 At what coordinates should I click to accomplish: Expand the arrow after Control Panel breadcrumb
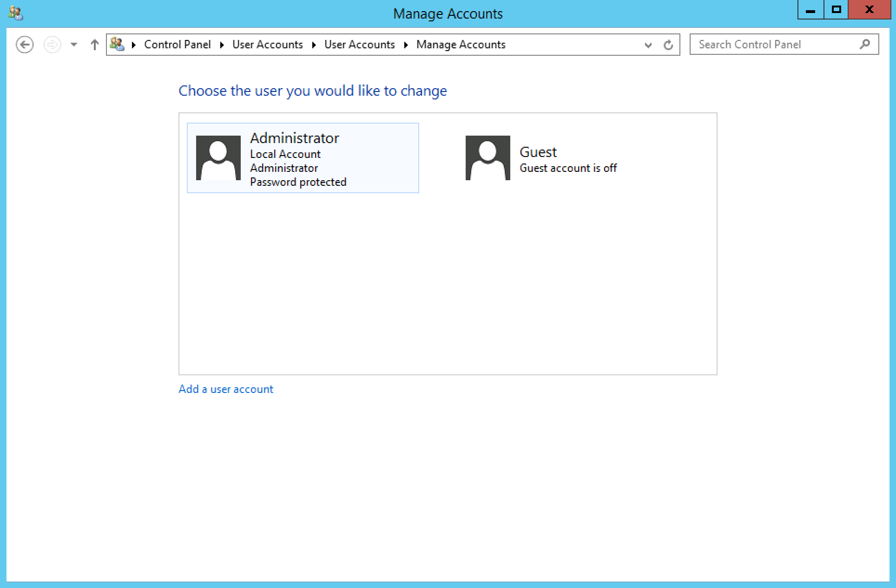(x=222, y=45)
